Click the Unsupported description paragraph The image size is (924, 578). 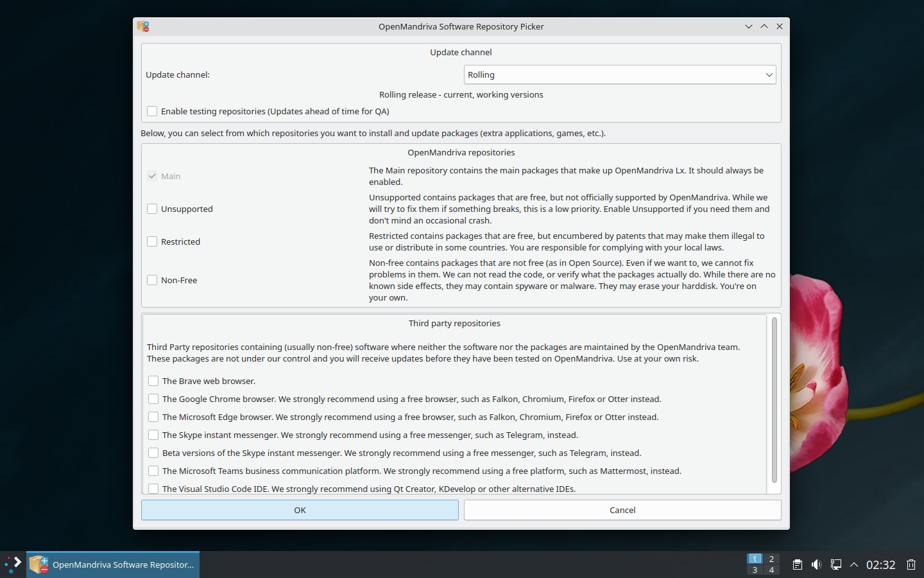point(569,209)
